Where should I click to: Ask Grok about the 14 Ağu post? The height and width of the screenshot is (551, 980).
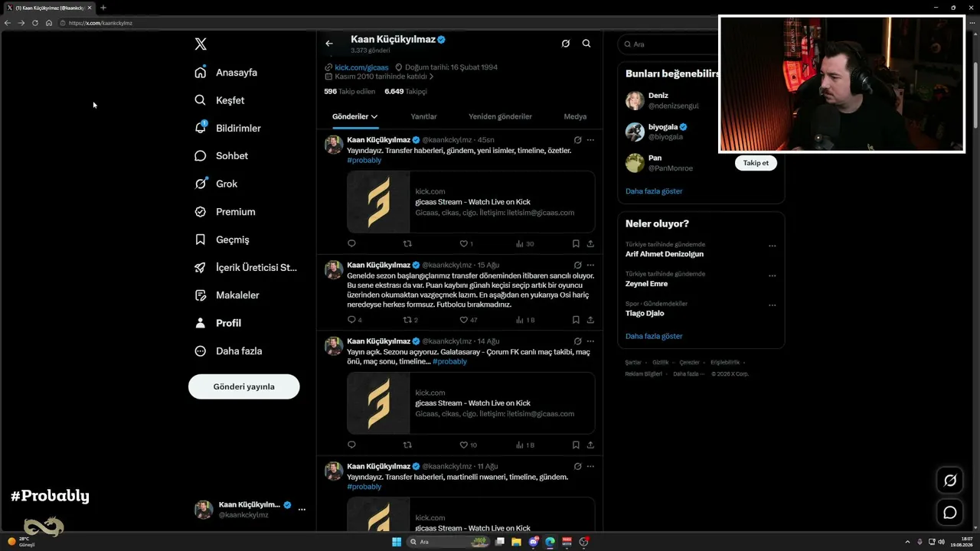pyautogui.click(x=577, y=341)
